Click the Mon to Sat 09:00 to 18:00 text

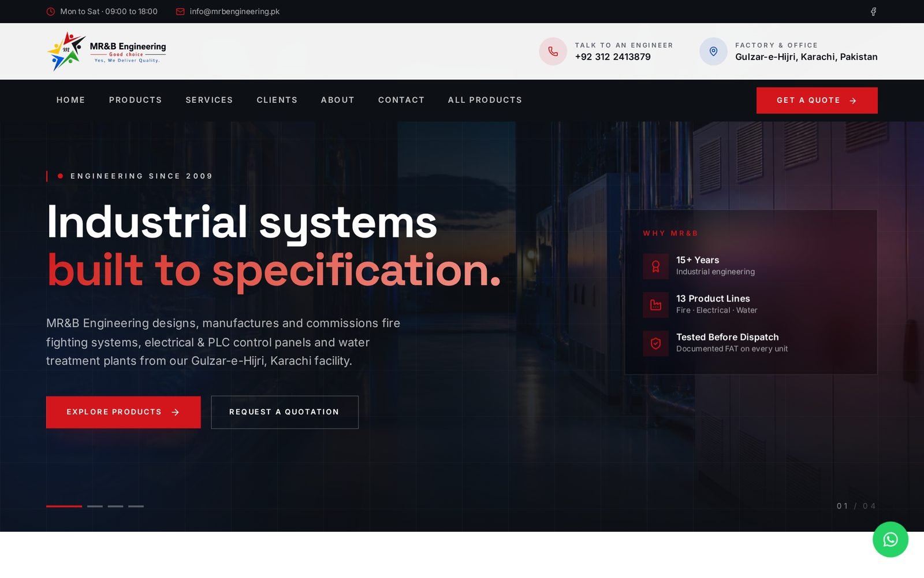(x=109, y=12)
